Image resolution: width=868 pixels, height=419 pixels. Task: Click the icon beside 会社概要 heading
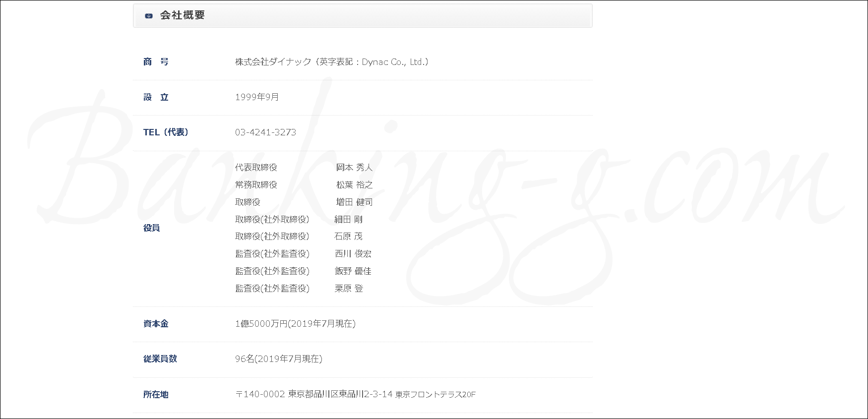(148, 16)
